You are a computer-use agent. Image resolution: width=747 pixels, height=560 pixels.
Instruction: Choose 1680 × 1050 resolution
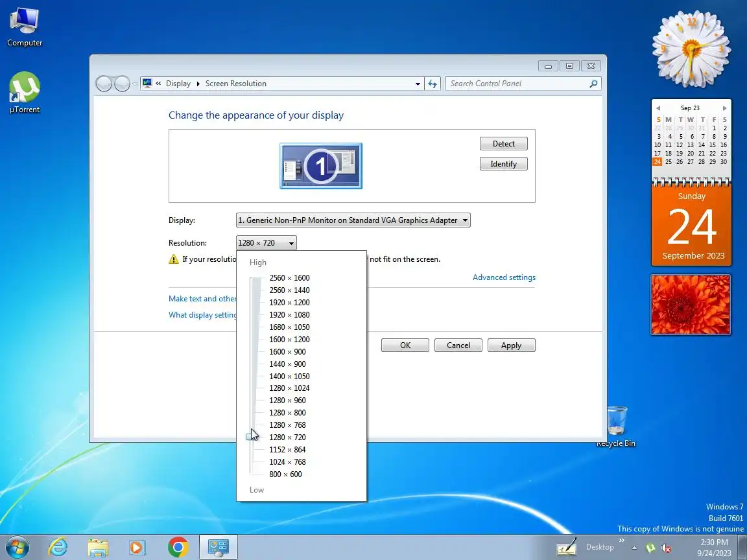(x=289, y=327)
